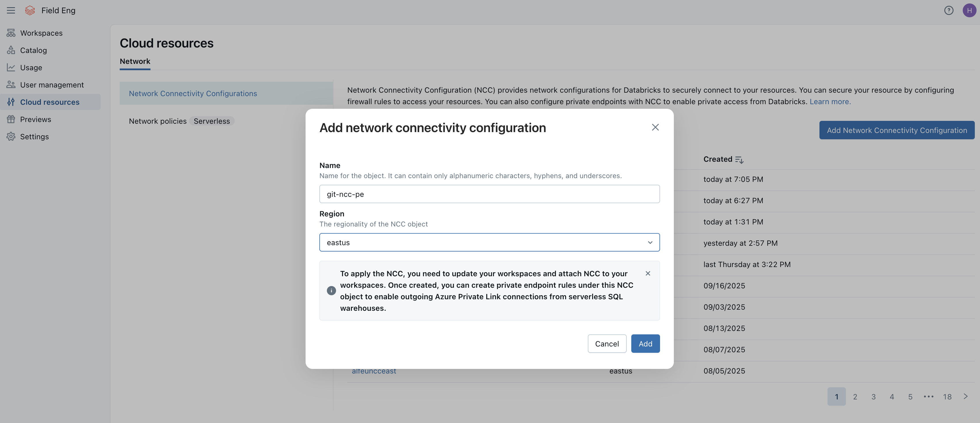Open the Previews section icon
This screenshot has height=423, width=980.
pyautogui.click(x=11, y=119)
